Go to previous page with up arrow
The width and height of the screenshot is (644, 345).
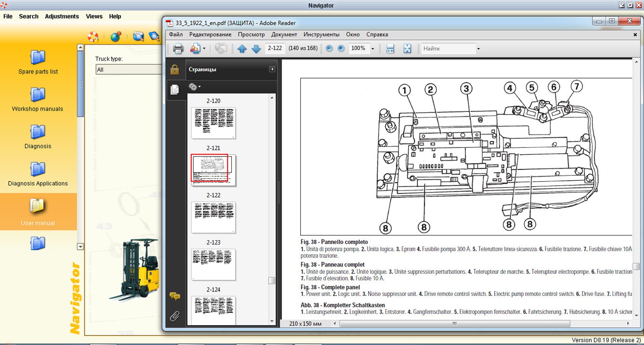click(x=242, y=48)
